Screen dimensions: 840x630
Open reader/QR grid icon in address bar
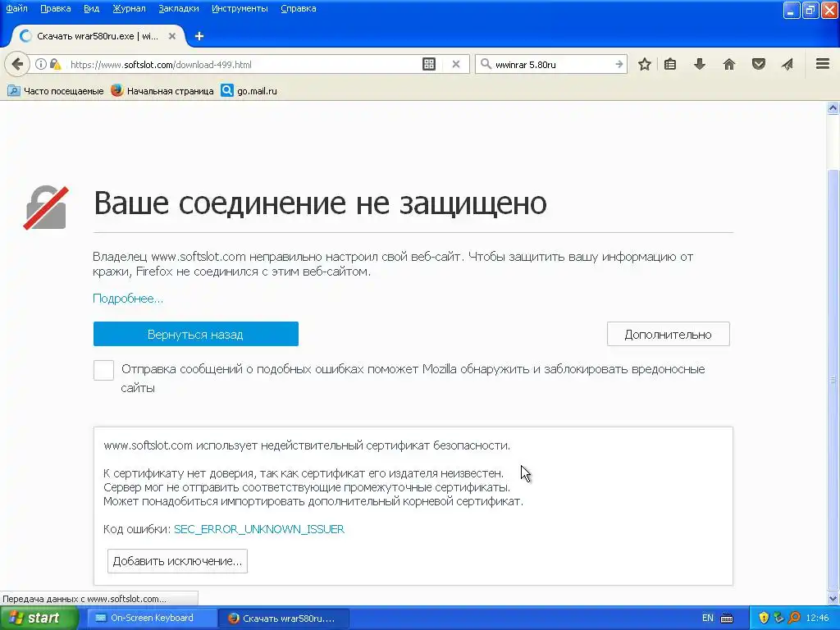point(428,64)
